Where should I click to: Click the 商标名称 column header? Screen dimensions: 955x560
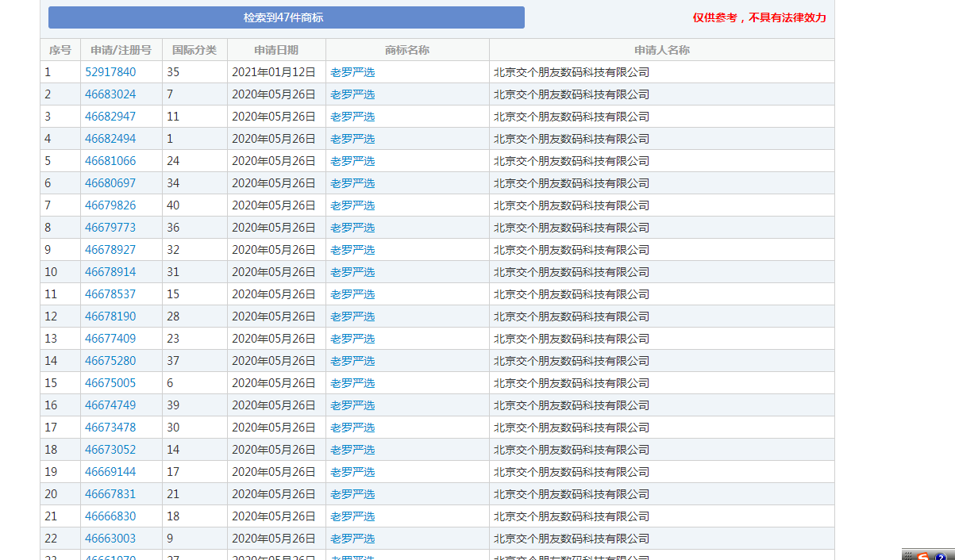pos(407,50)
